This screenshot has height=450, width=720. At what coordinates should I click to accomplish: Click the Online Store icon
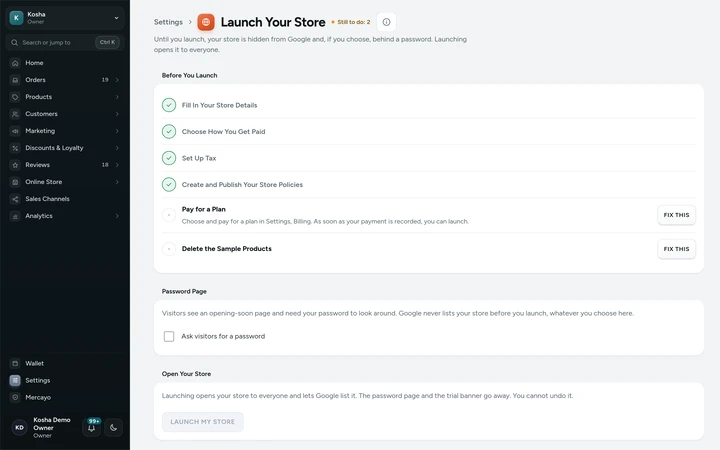(15, 182)
